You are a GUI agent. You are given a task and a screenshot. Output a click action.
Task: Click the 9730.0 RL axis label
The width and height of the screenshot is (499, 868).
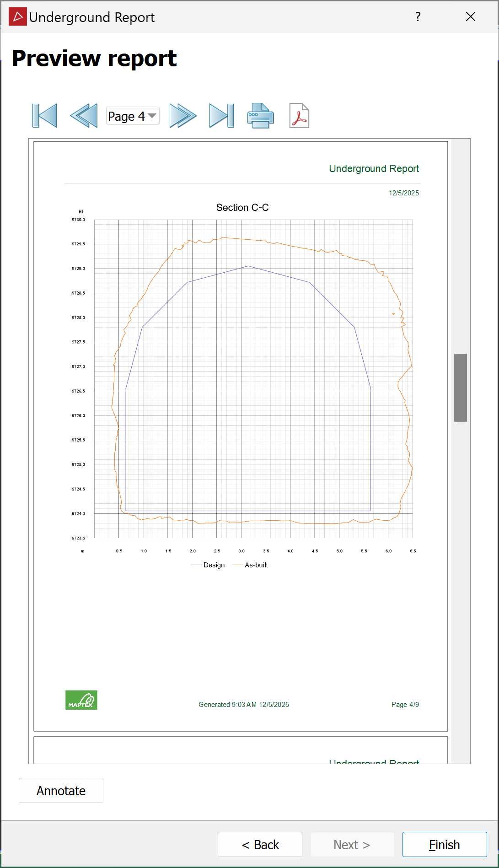78,220
